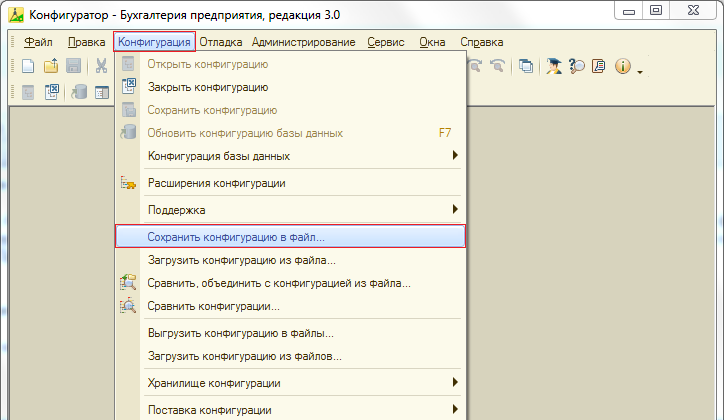This screenshot has width=724, height=420.
Task: Select Сравнить конфигурации... menu entry
Action: (290, 306)
